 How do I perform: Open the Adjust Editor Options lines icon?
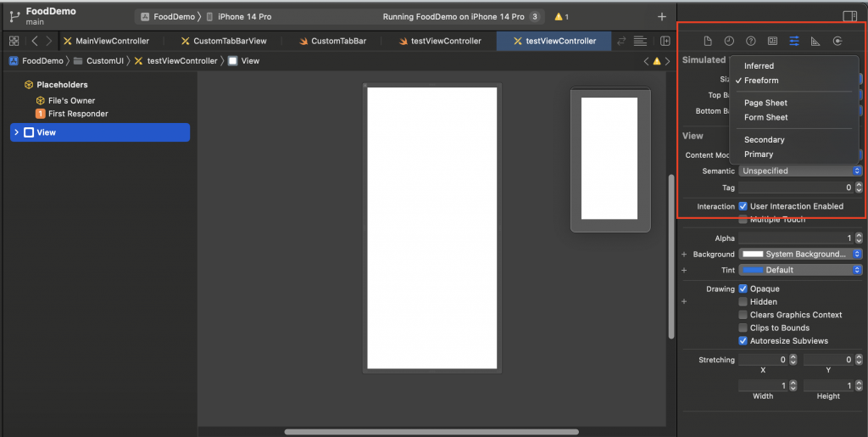641,41
